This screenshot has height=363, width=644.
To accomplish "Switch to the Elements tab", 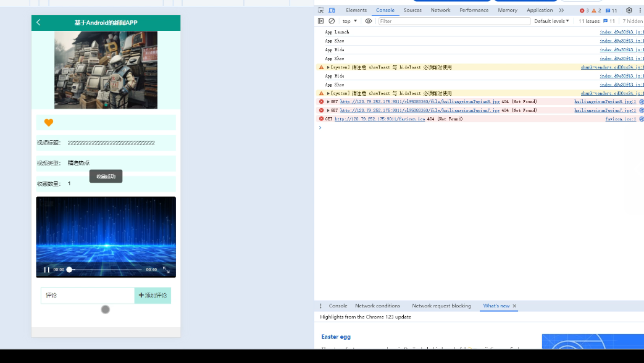I will click(x=356, y=10).
